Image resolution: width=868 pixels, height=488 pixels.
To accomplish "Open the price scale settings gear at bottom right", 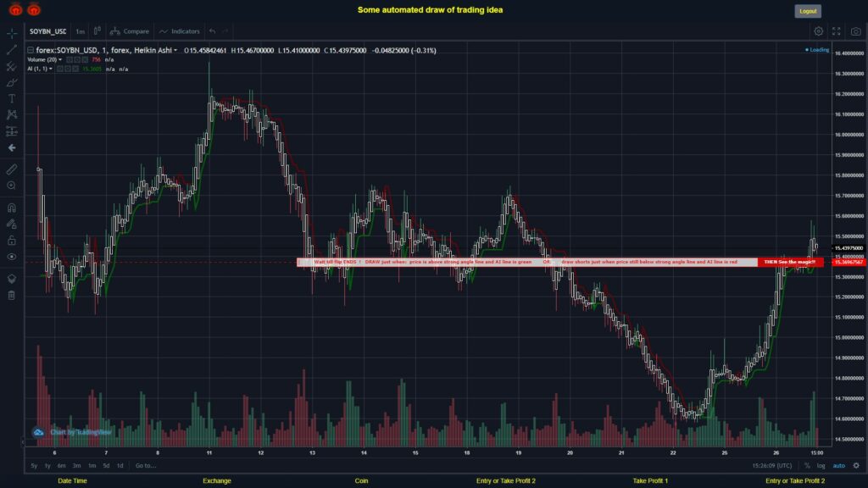I will [856, 466].
